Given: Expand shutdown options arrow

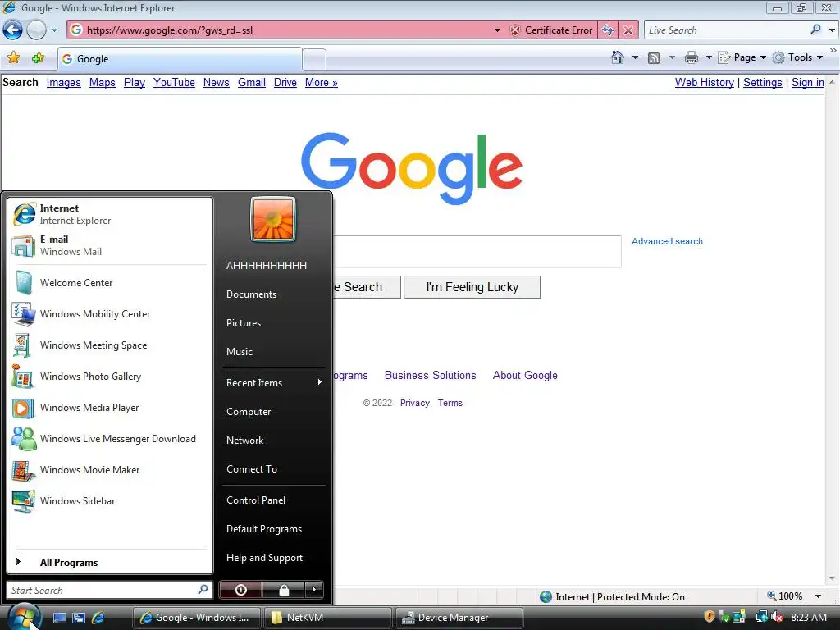Looking at the screenshot, I should click(x=314, y=590).
